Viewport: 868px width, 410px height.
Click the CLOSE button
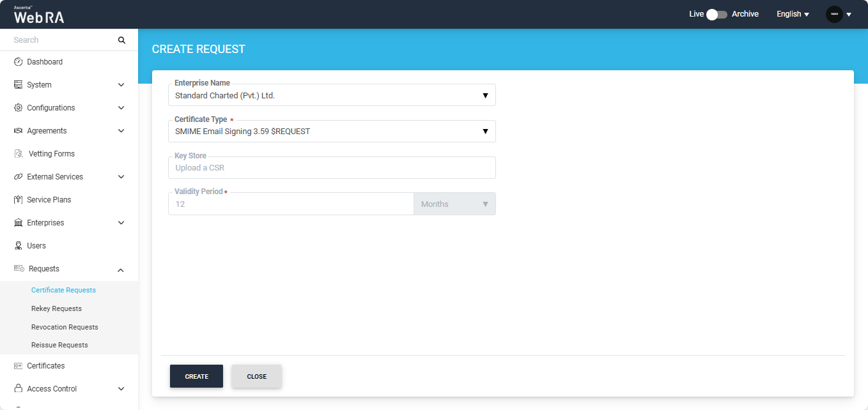pyautogui.click(x=256, y=376)
